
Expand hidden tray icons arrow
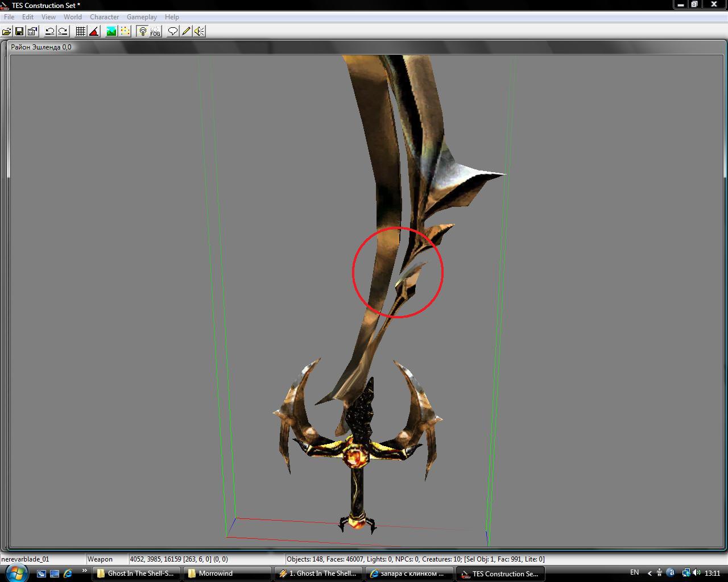(x=650, y=573)
